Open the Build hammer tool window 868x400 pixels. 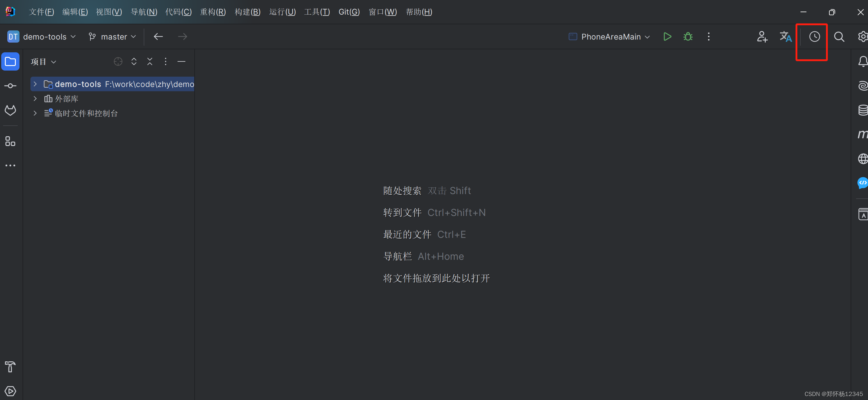click(10, 367)
